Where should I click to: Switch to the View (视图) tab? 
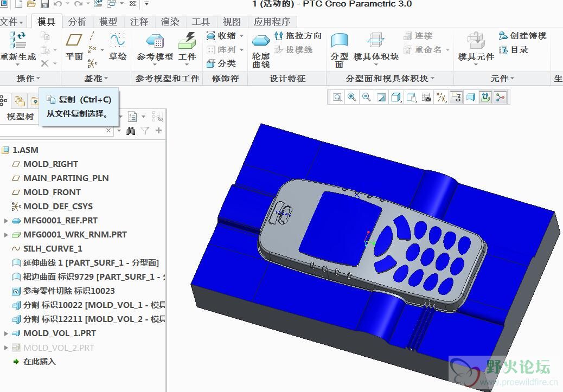pos(231,22)
